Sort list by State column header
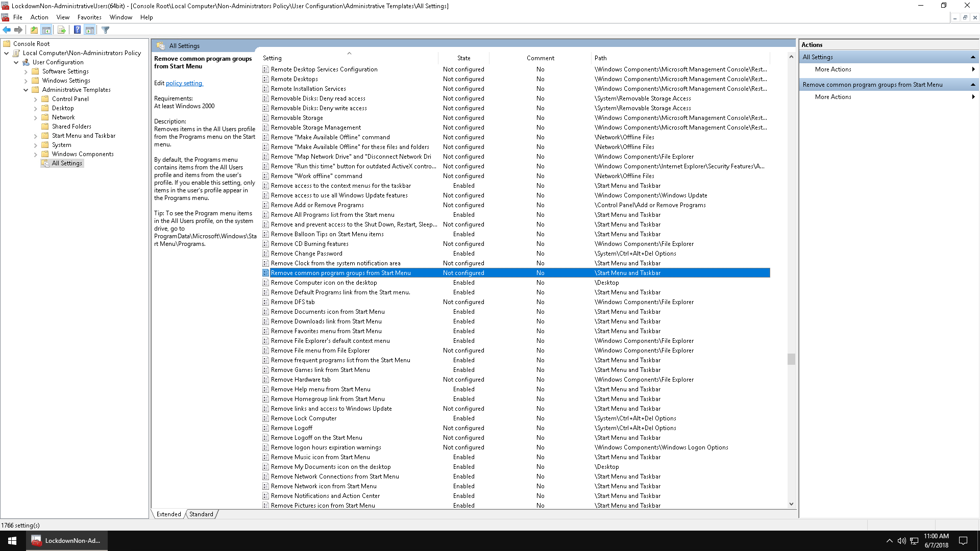980x551 pixels. [x=463, y=58]
